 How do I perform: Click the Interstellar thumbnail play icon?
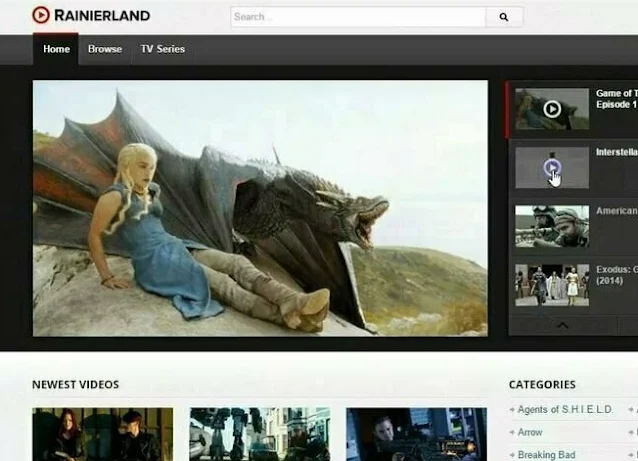pos(552,167)
